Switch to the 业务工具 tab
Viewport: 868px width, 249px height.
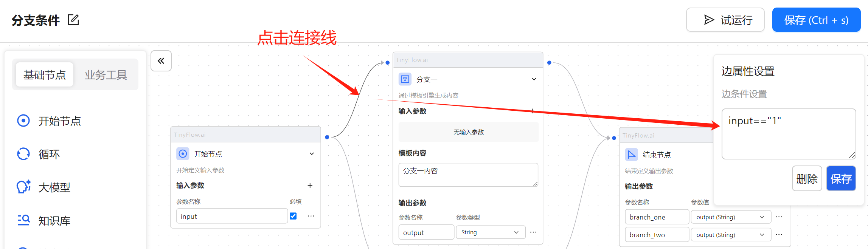click(x=106, y=75)
